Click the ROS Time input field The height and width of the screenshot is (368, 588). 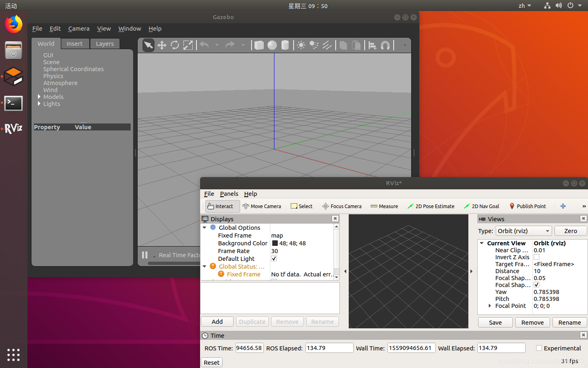point(249,348)
